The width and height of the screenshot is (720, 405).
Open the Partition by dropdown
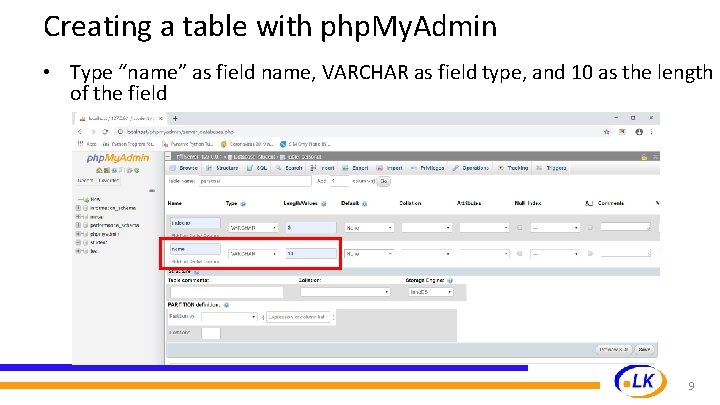pyautogui.click(x=229, y=317)
